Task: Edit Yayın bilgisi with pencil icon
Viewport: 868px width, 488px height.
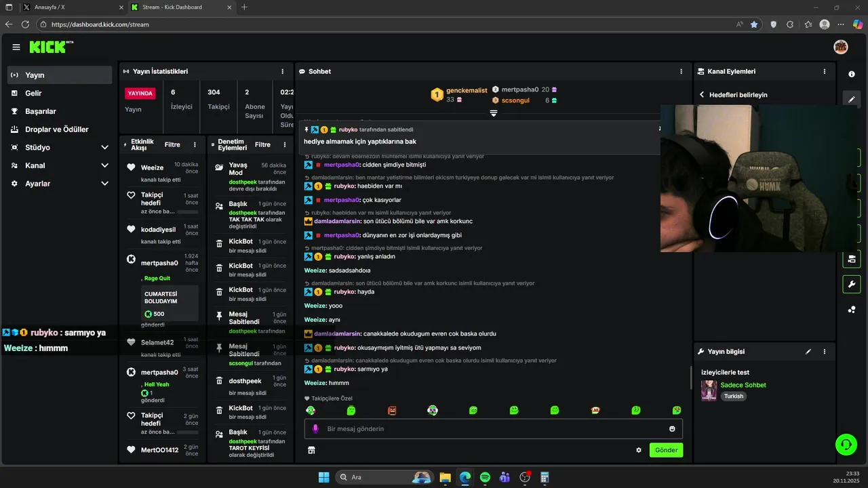Action: (808, 352)
